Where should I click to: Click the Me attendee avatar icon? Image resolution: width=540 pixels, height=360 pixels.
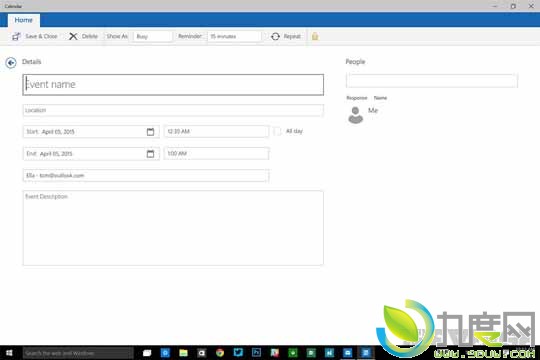pos(355,115)
